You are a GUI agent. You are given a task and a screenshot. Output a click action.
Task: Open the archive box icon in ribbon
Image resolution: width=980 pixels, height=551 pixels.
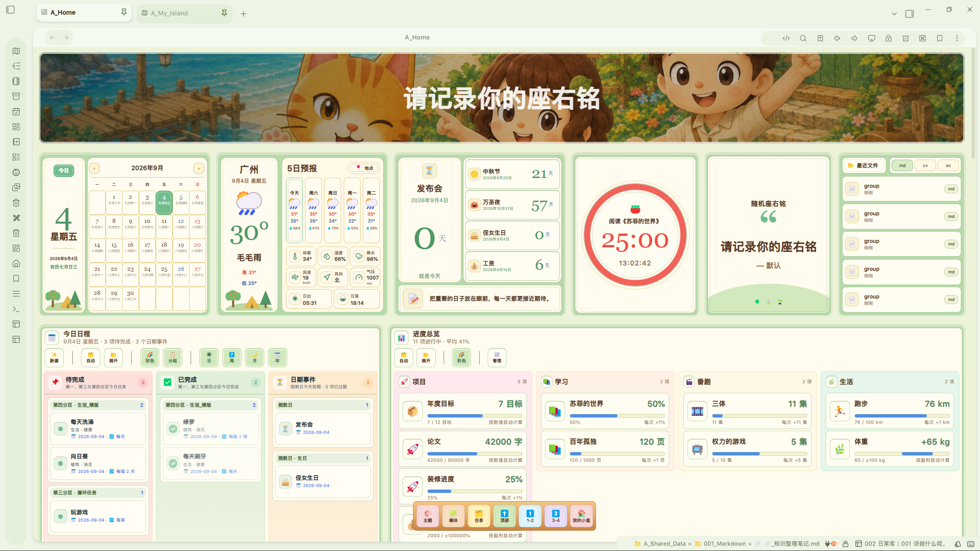(x=16, y=96)
